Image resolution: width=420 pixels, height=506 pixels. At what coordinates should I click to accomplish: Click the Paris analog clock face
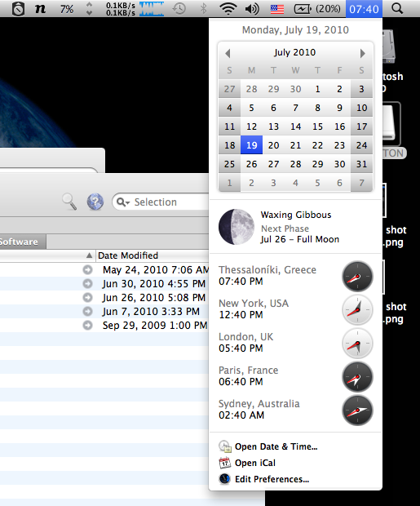[357, 377]
